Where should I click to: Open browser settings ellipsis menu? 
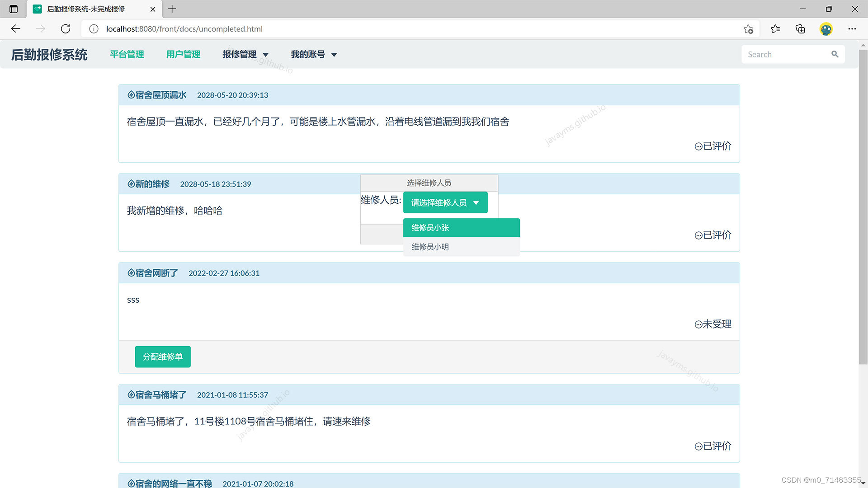(852, 29)
